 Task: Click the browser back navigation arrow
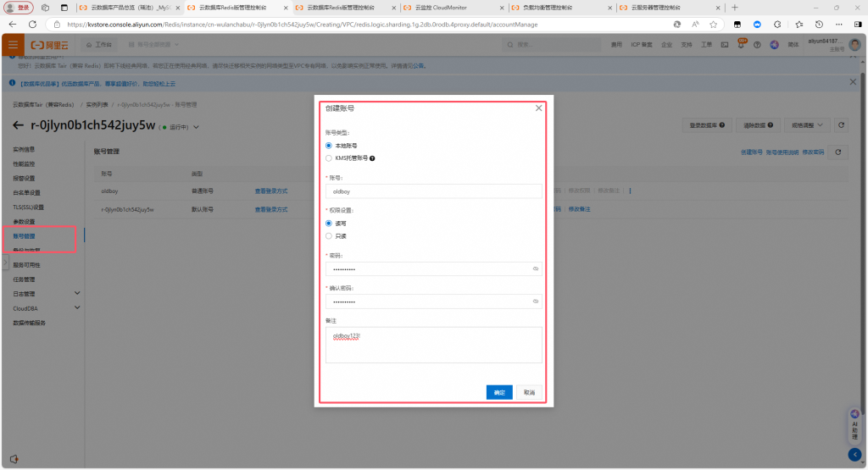click(12, 25)
